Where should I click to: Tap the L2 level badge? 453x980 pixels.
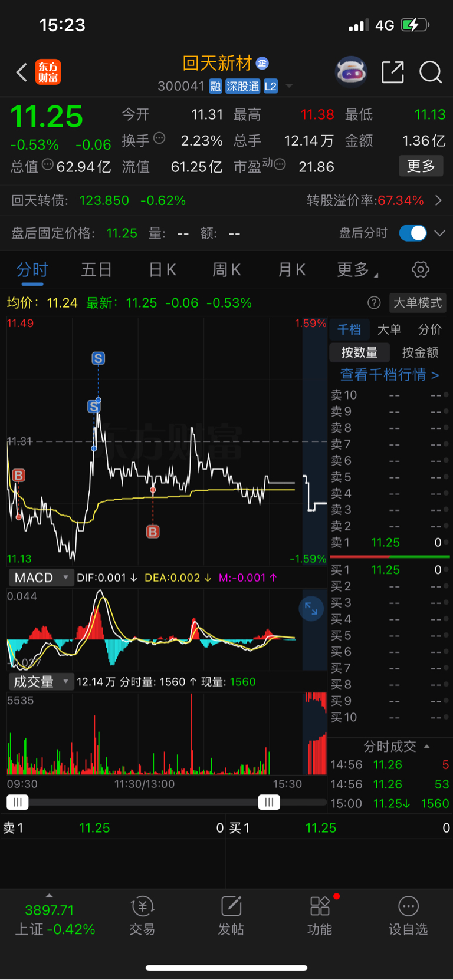pyautogui.click(x=271, y=87)
